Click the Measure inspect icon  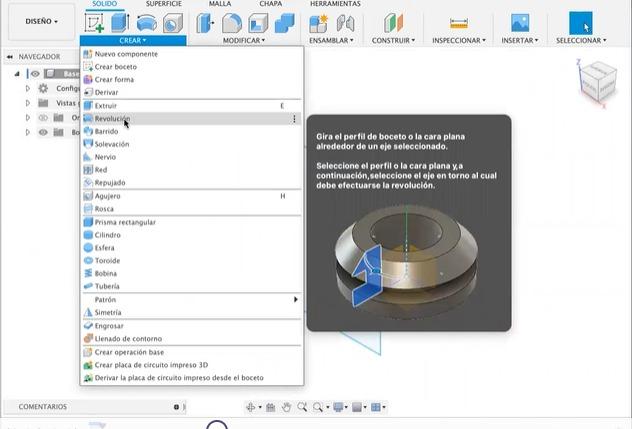(459, 23)
